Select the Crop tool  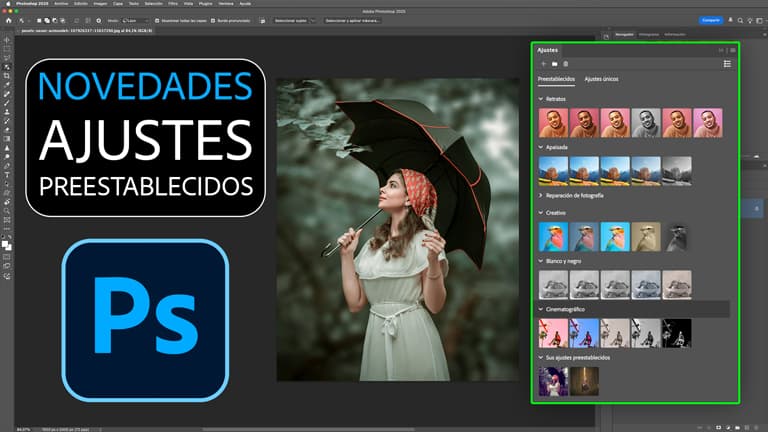click(x=7, y=76)
